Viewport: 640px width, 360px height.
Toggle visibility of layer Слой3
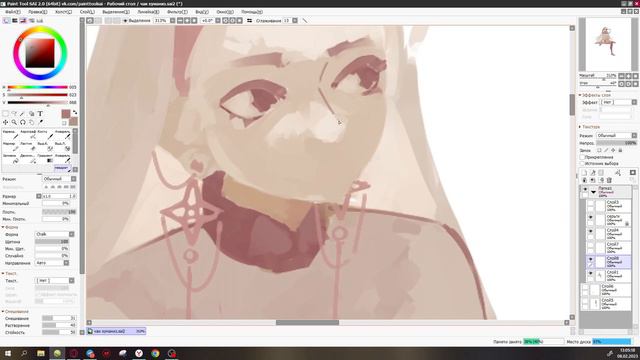pyautogui.click(x=590, y=203)
